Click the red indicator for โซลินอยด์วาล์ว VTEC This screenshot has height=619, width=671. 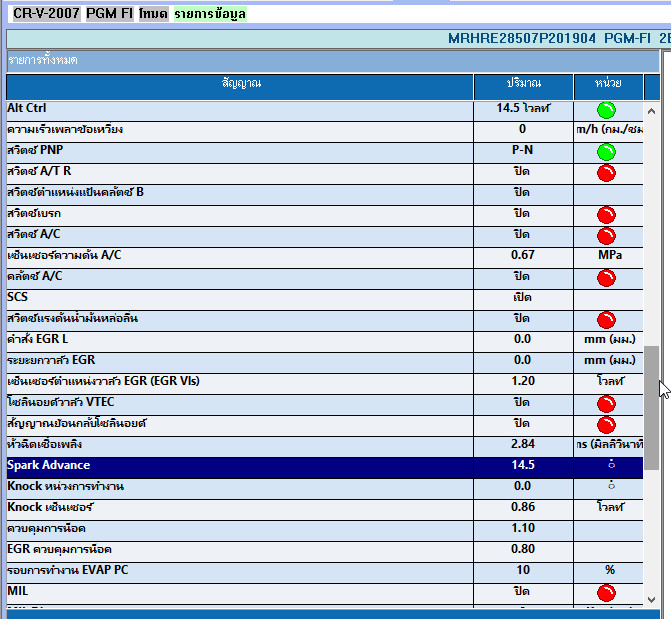point(606,404)
